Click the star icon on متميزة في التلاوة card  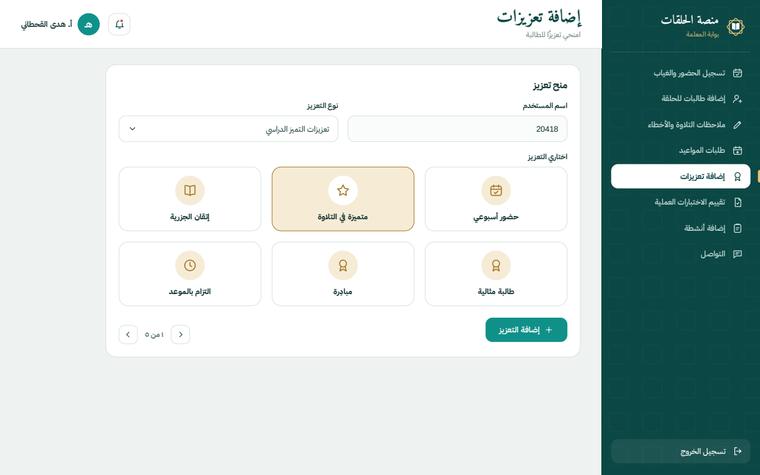(343, 190)
